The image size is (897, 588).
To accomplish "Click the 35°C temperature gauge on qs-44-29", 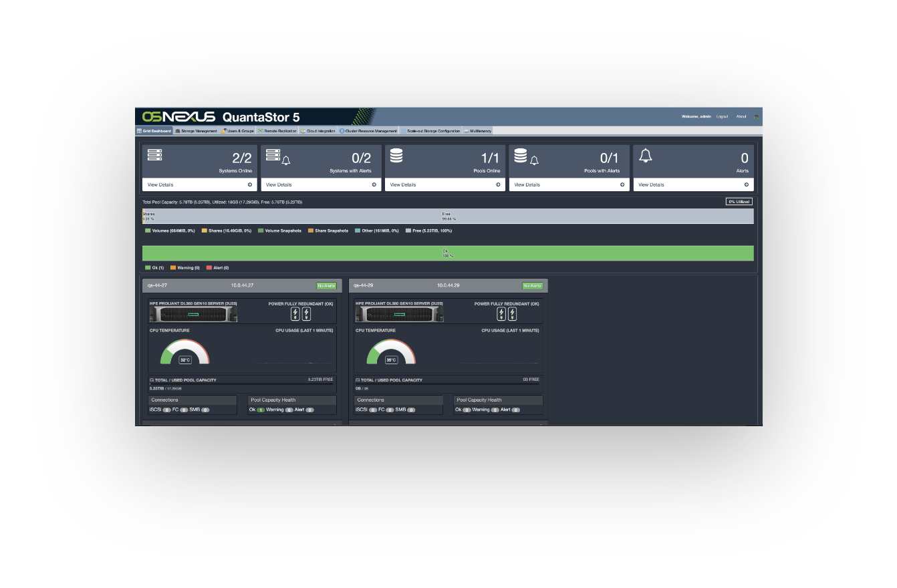I will point(391,352).
